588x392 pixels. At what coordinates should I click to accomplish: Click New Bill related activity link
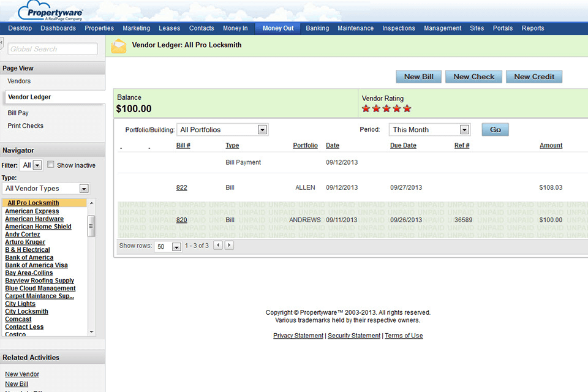17,384
